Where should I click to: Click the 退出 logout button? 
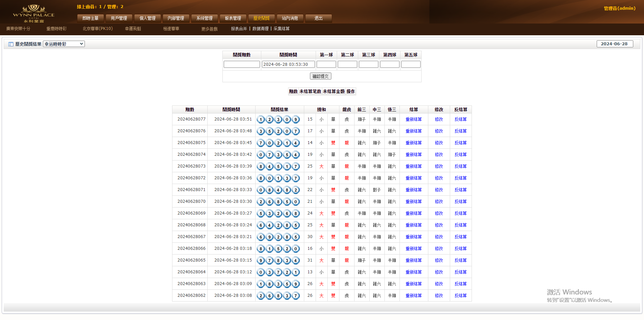pyautogui.click(x=319, y=18)
